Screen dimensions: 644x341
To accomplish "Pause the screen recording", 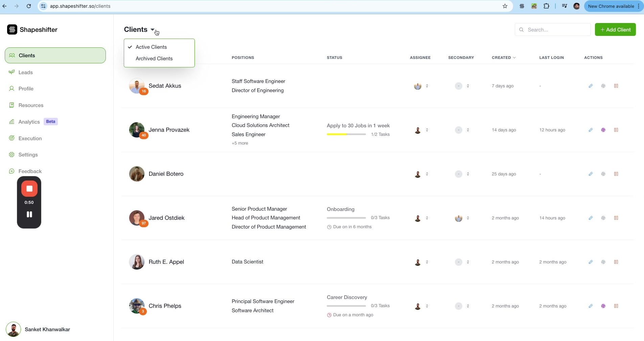I will pyautogui.click(x=29, y=214).
